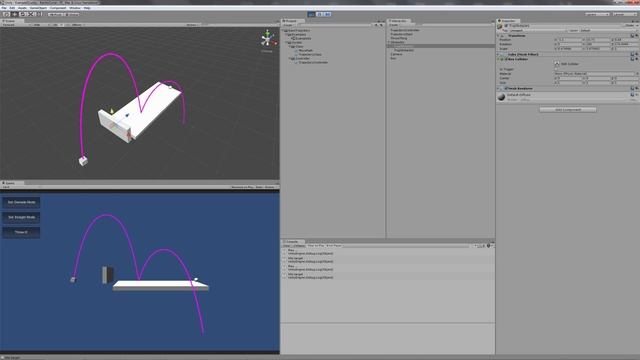Screen dimensions: 640x360
Task: Open the Transform component help icon
Action: click(632, 36)
